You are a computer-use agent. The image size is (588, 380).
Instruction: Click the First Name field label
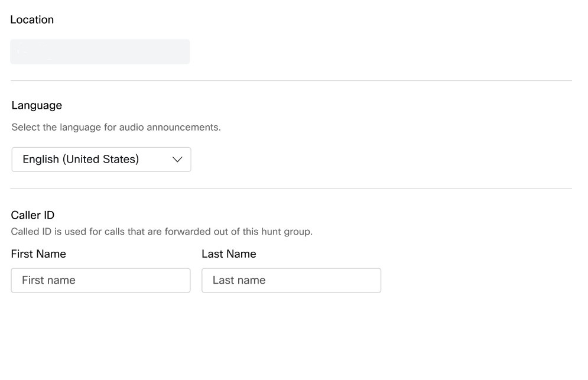[38, 254]
